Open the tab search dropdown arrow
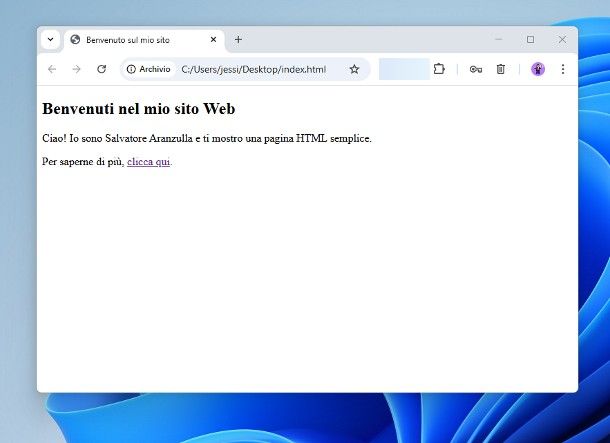This screenshot has height=443, width=610. [x=50, y=39]
